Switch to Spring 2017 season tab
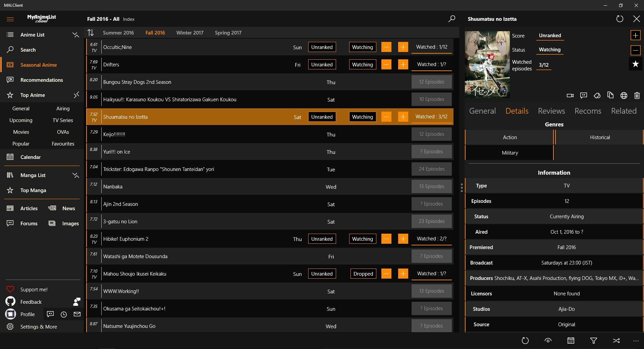 click(x=228, y=33)
